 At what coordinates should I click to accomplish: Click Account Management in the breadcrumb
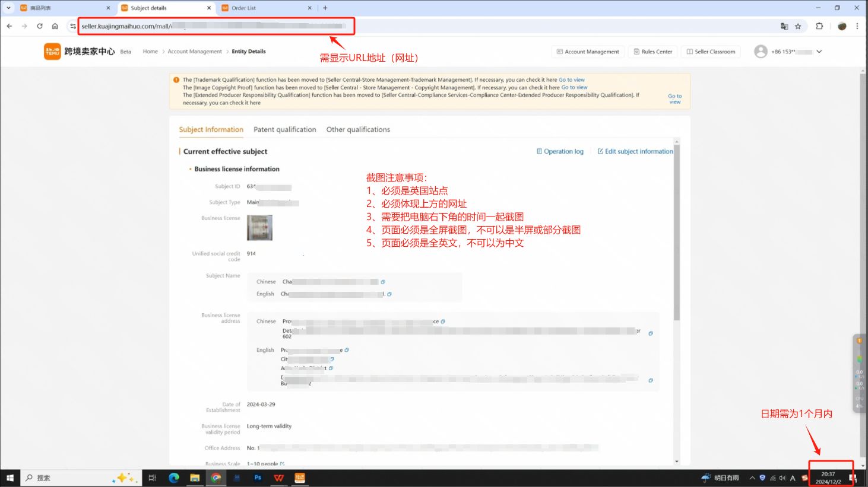click(195, 52)
